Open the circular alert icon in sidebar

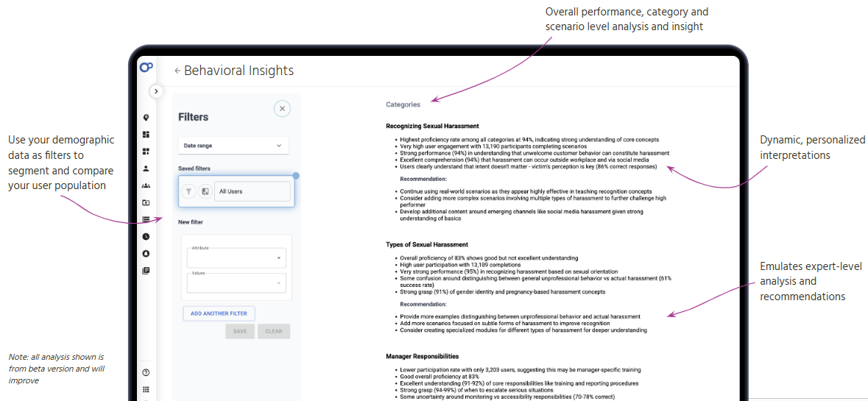(x=147, y=254)
